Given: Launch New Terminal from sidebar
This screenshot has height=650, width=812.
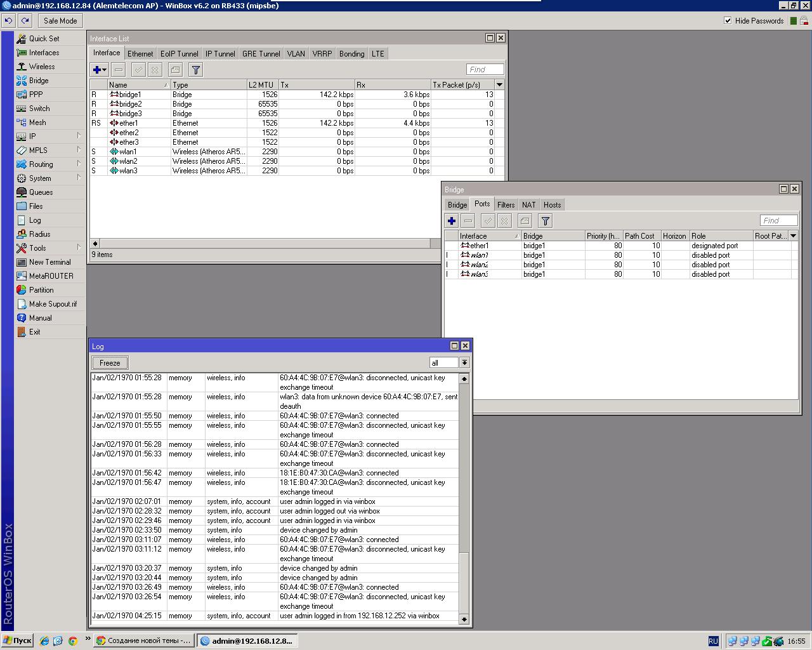Looking at the screenshot, I should tap(50, 262).
